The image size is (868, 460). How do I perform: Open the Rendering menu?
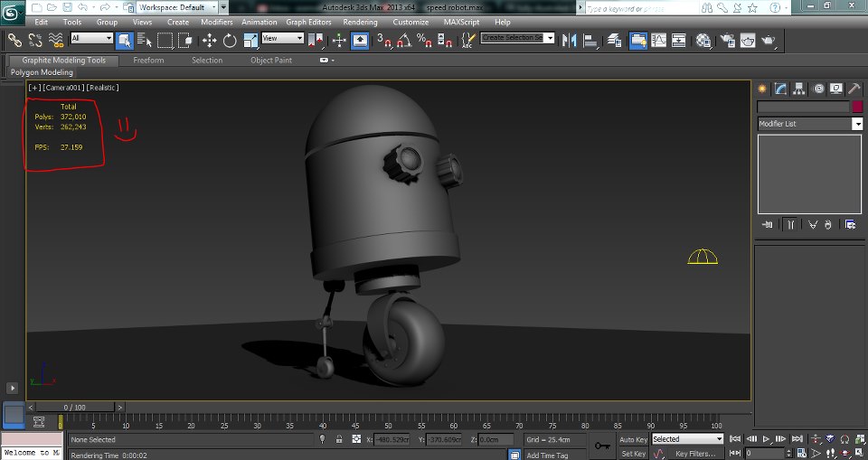pyautogui.click(x=360, y=22)
